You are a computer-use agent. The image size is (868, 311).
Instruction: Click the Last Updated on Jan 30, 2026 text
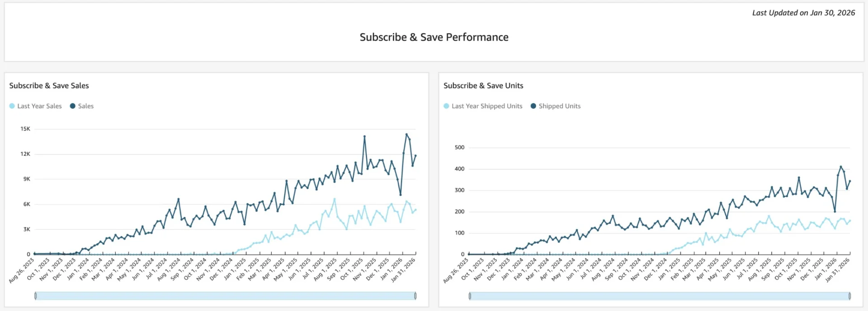tap(803, 13)
